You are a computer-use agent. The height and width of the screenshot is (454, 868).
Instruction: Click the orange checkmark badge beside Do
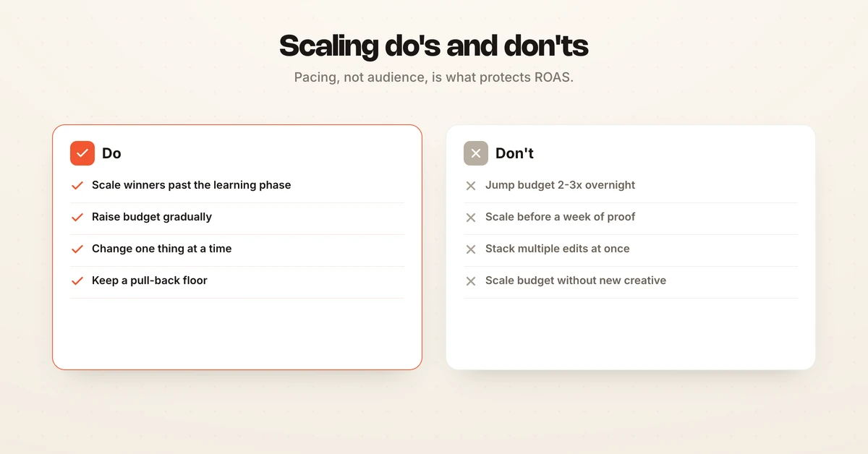click(82, 153)
